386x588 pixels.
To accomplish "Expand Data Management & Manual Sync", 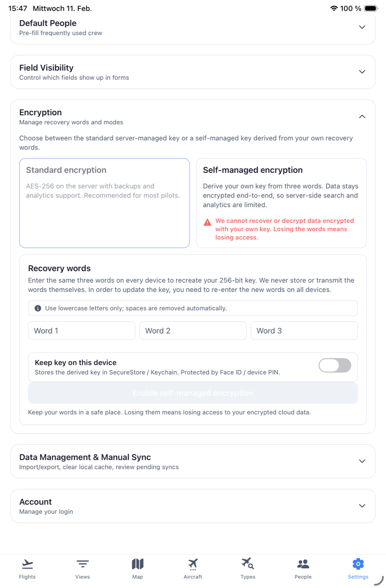I will [x=362, y=461].
